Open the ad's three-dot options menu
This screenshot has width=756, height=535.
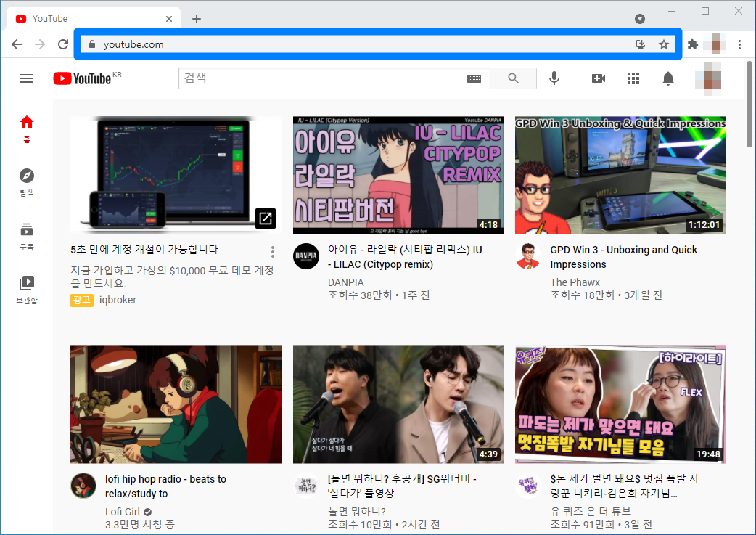click(272, 252)
